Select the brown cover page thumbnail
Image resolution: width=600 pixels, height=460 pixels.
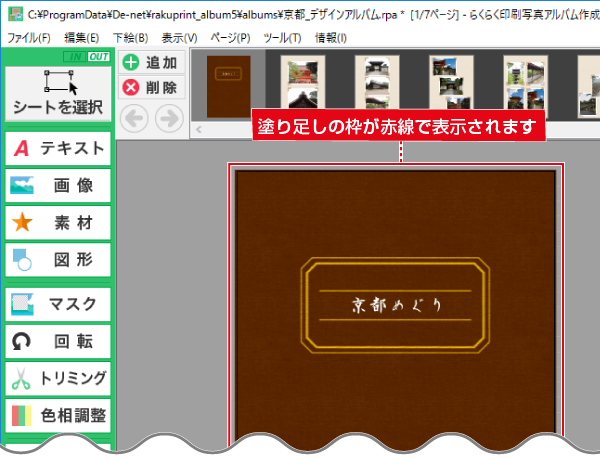(x=229, y=86)
